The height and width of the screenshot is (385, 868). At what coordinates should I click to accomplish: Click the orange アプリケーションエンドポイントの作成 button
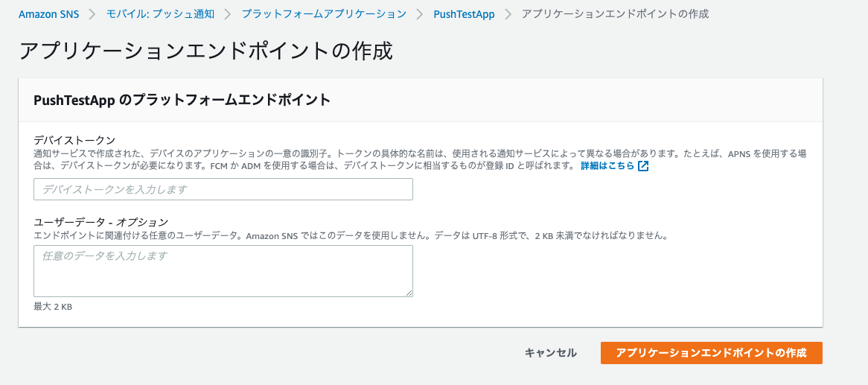711,353
